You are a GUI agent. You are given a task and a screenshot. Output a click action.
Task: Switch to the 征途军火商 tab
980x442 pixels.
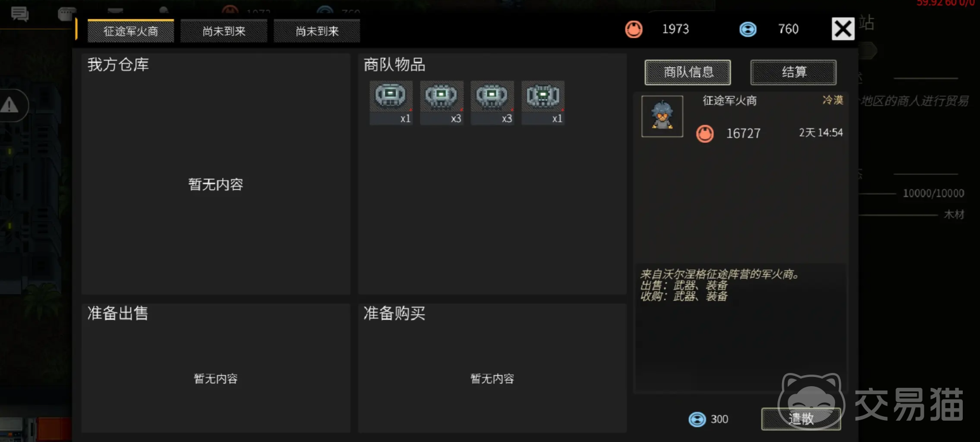tap(131, 31)
